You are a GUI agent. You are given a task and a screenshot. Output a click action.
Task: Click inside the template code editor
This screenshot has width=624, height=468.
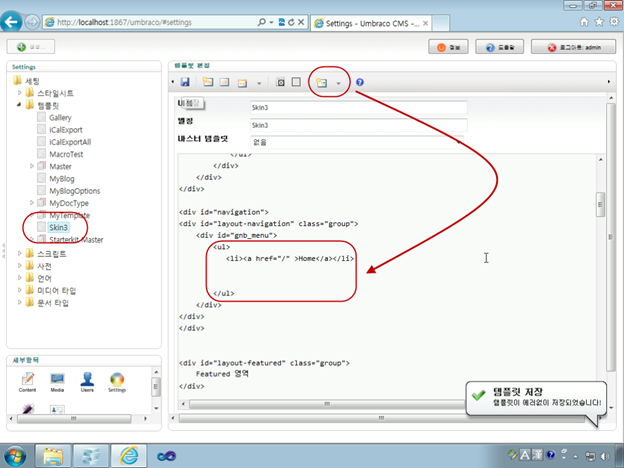coord(388,275)
